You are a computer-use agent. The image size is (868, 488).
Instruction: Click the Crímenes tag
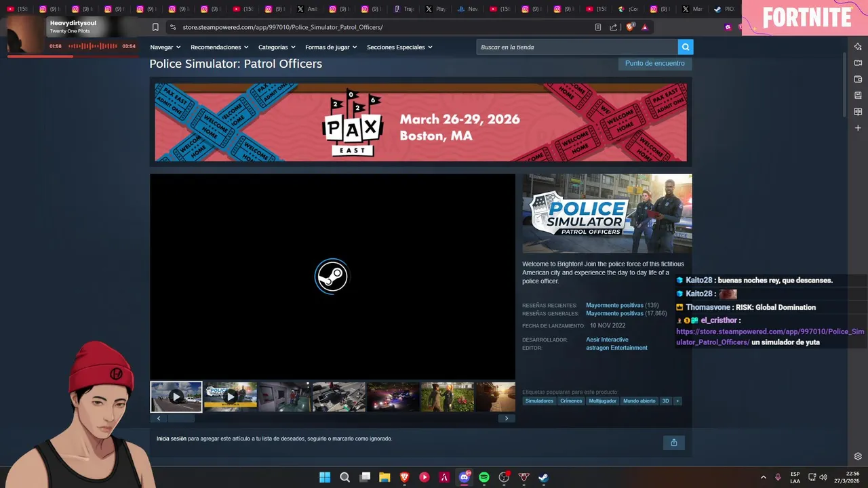(x=571, y=401)
